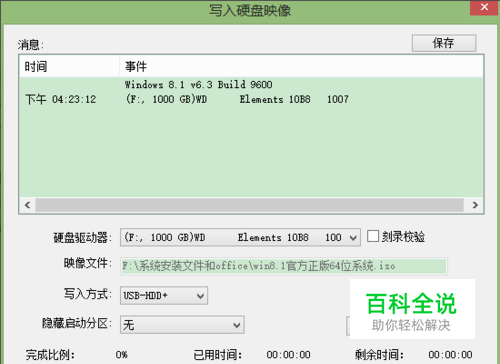Screen dimensions: 500x364
Task: Select the Windows 8.1 v6.3 Build 9600 row
Action: pyautogui.click(x=251, y=85)
